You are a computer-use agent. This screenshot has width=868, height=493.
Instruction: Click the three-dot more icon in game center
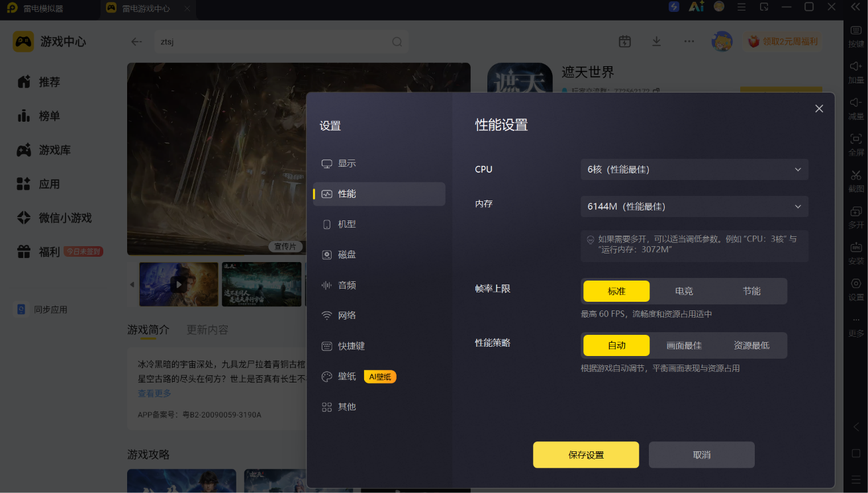coord(689,41)
